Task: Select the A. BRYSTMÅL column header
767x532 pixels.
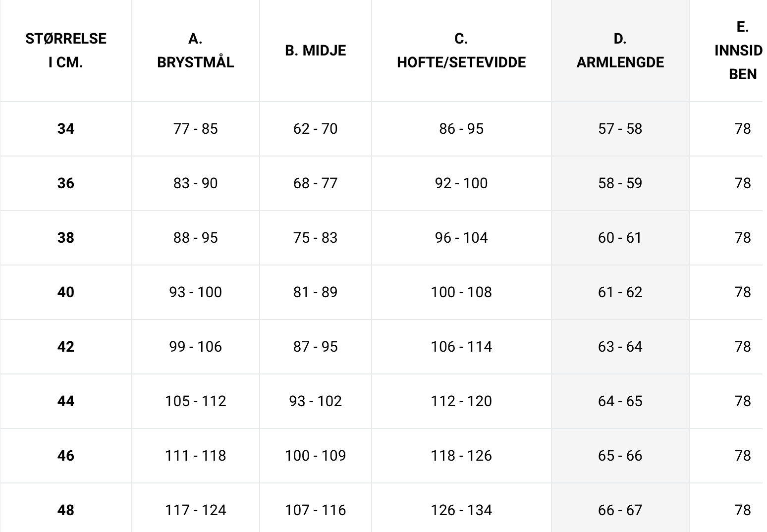Action: [x=195, y=51]
